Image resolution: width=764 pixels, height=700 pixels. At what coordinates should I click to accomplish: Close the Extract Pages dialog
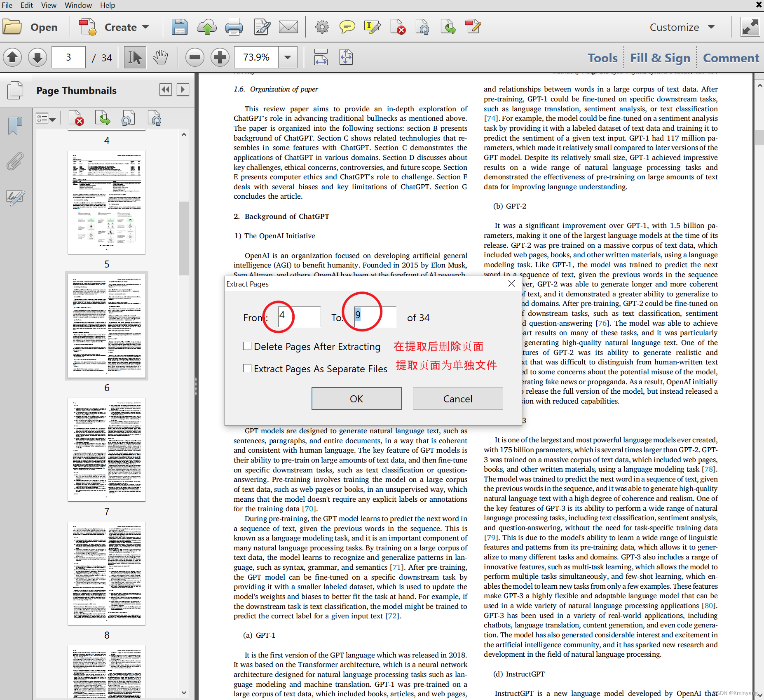(x=511, y=284)
